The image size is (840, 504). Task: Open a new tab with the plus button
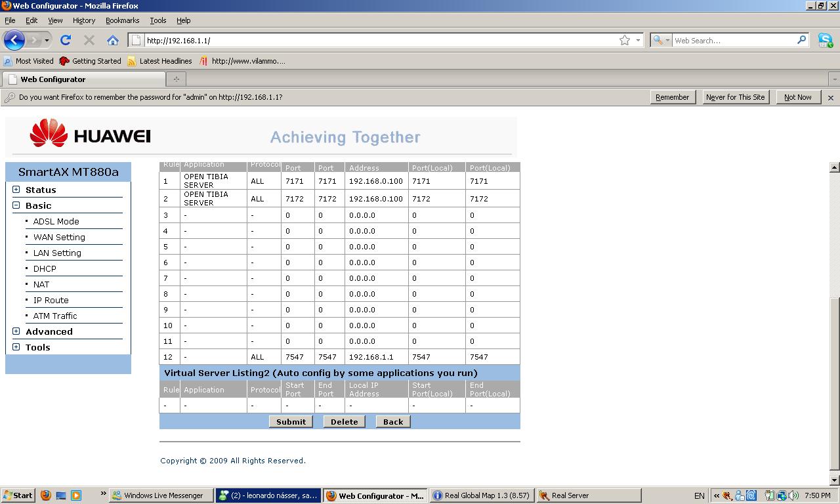pyautogui.click(x=176, y=79)
